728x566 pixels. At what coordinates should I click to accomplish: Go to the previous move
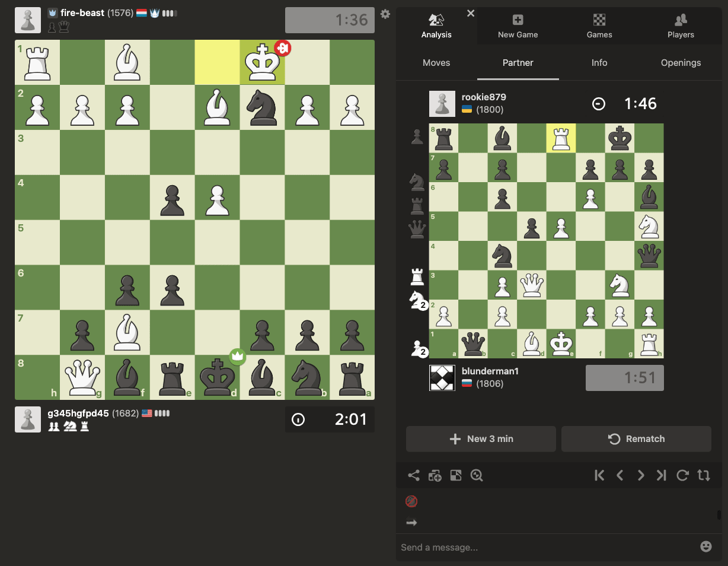(620, 475)
